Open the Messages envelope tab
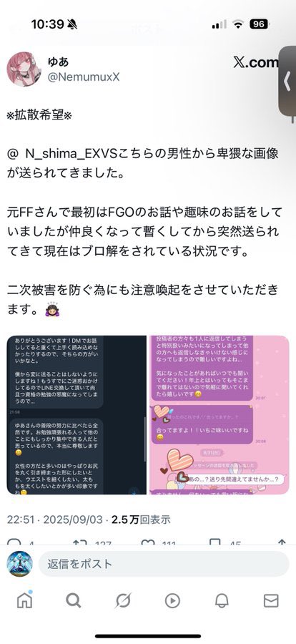This screenshot has height=644, width=296. (x=271, y=601)
